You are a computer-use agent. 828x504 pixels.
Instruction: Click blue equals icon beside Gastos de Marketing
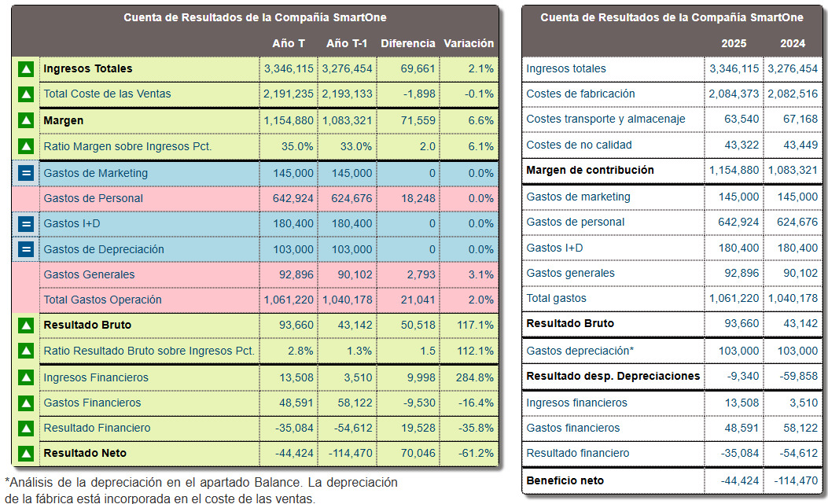pos(26,173)
